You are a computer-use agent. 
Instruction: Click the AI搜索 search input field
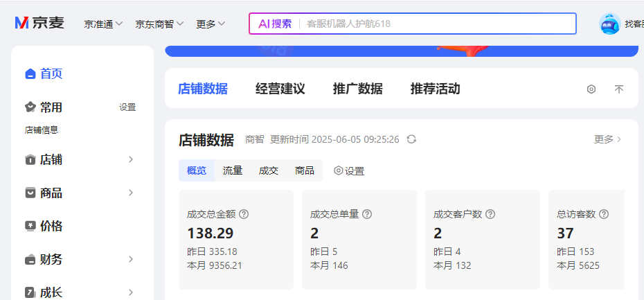coord(436,24)
